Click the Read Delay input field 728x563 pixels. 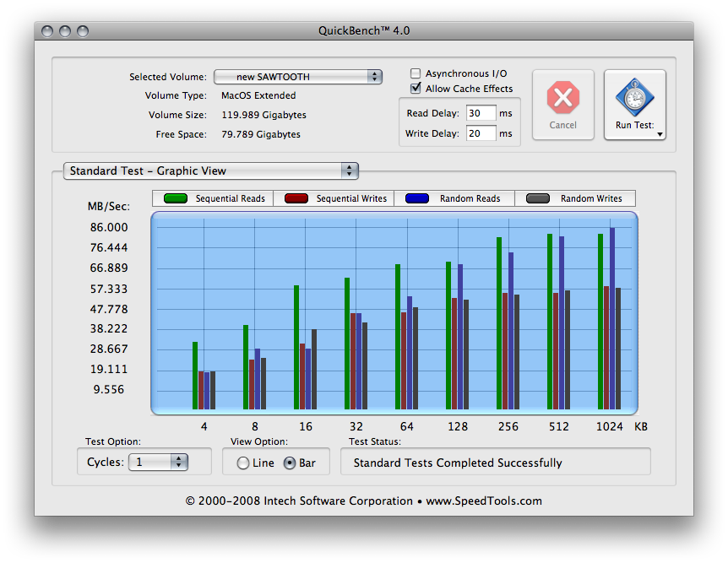tap(481, 113)
